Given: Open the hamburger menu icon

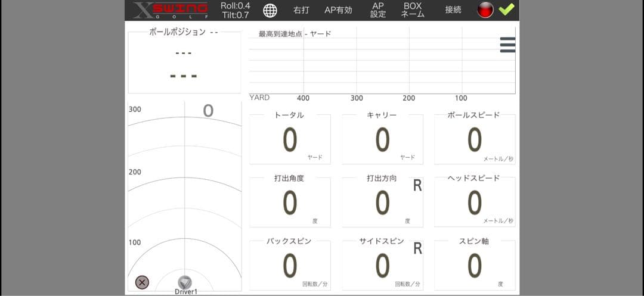Looking at the screenshot, I should pyautogui.click(x=507, y=45).
